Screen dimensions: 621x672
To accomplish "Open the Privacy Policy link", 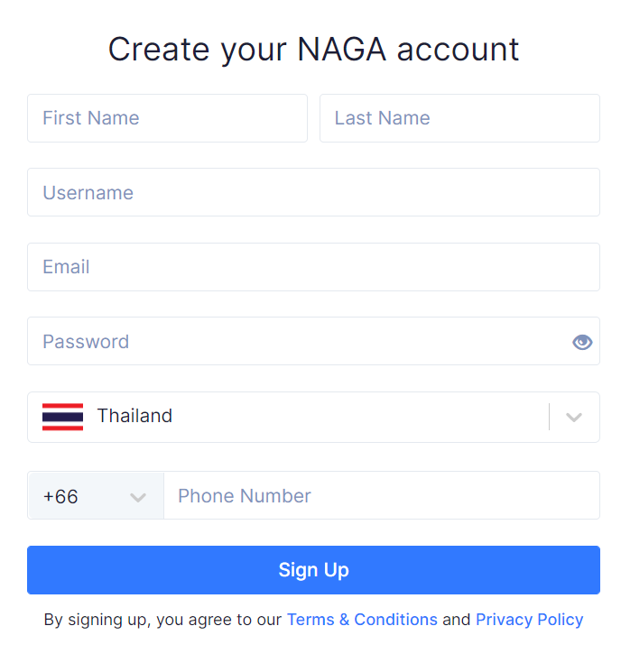I will point(530,620).
